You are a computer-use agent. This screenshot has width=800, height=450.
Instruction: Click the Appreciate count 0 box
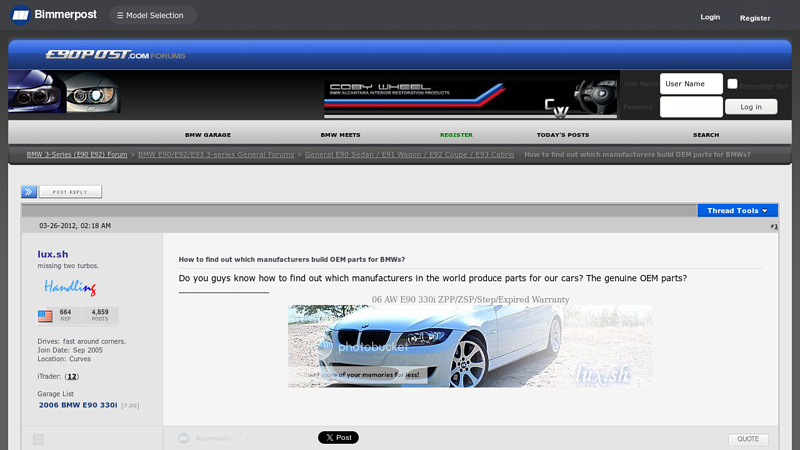click(246, 438)
